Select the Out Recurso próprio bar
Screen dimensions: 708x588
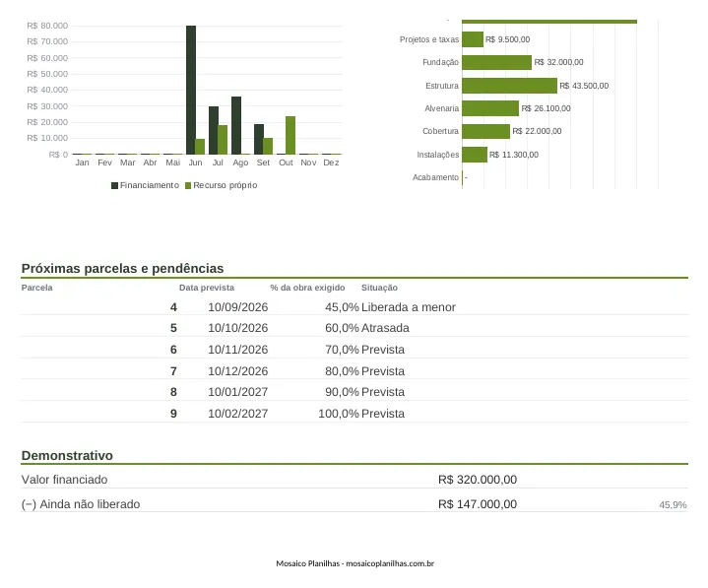point(290,136)
